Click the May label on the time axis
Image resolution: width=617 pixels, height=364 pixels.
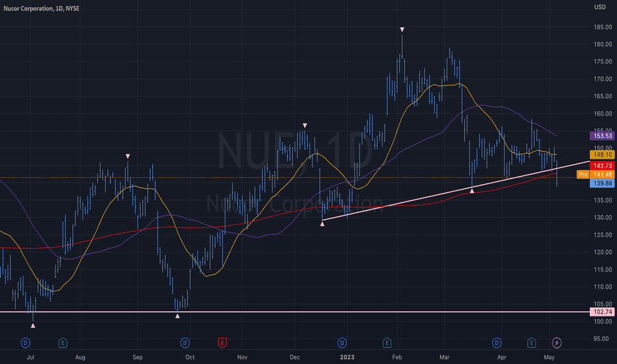549,357
